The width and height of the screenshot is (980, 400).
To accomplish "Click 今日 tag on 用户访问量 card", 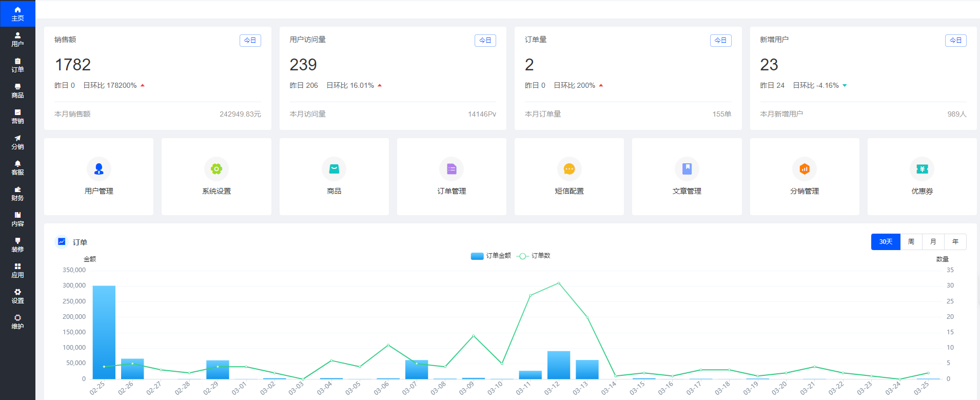I will pos(485,41).
